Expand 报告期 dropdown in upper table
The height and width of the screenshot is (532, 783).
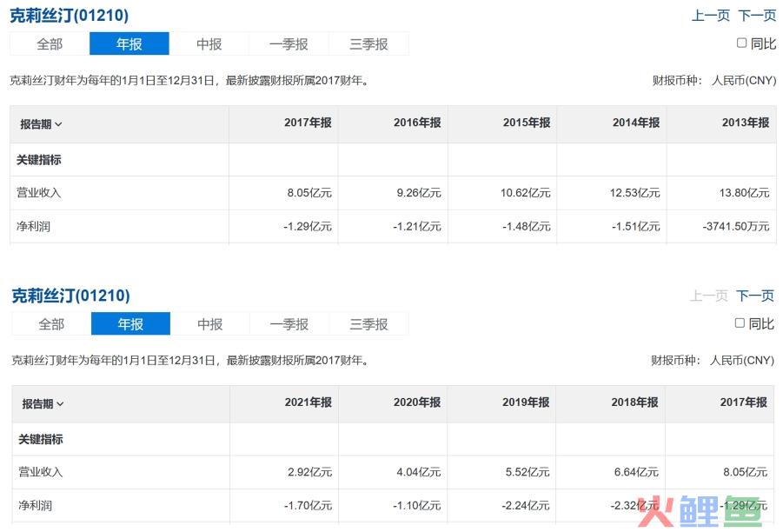[x=41, y=124]
